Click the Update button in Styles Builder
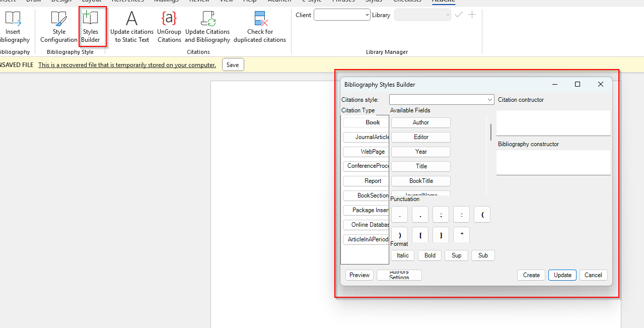 [562, 275]
